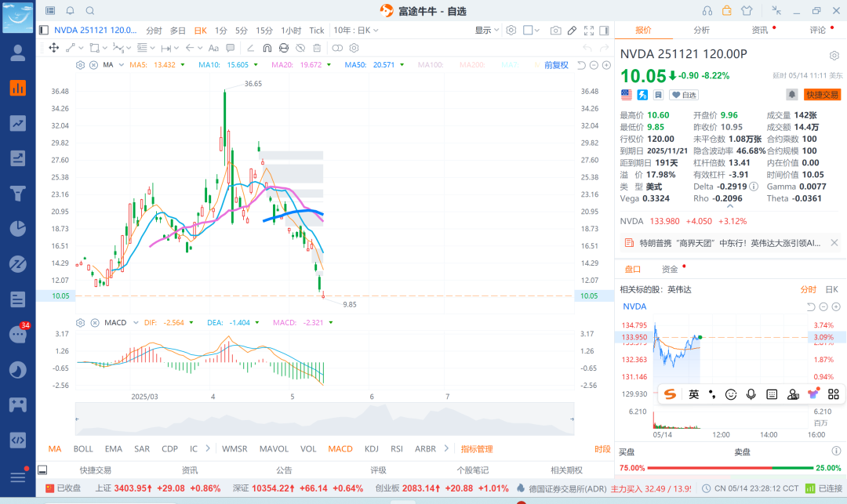This screenshot has height=504, width=847.
Task: Open the 显示 display dropdown
Action: (487, 31)
